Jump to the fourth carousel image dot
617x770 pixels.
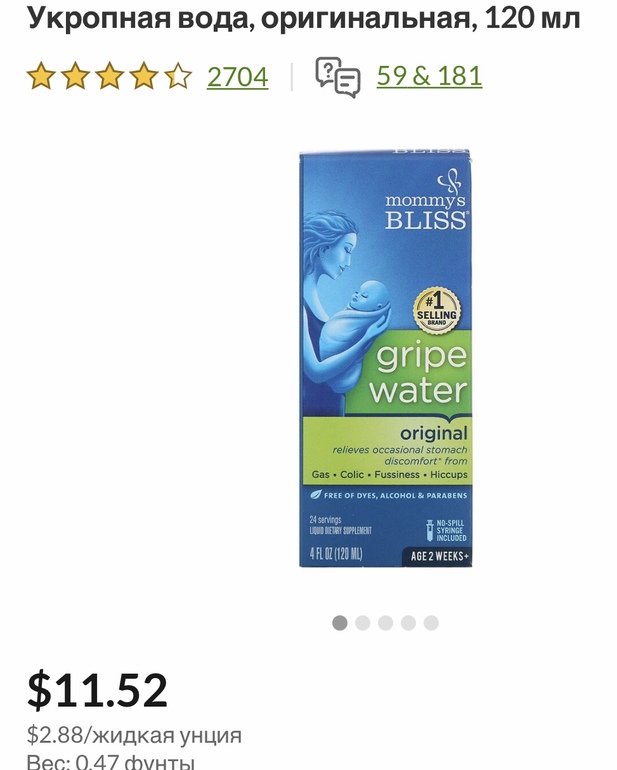(x=408, y=623)
